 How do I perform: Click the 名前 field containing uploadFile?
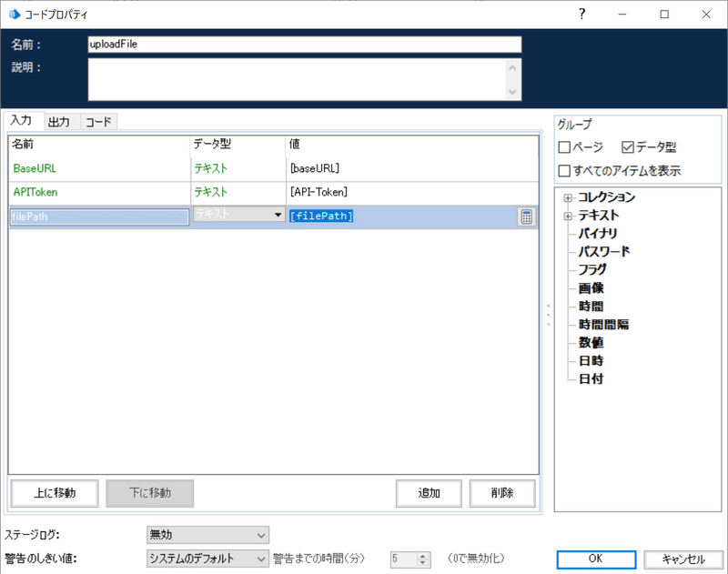(x=305, y=45)
